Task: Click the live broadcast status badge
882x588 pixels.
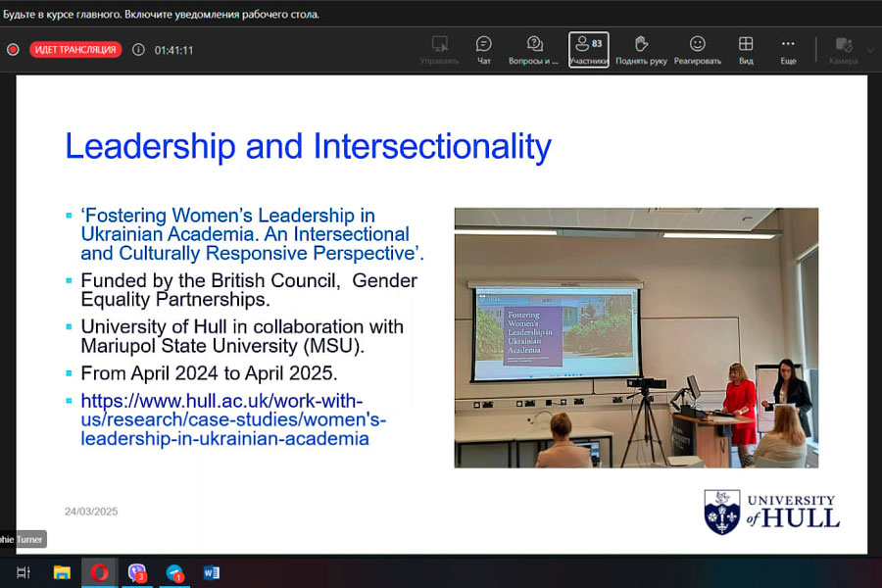Action: click(75, 50)
